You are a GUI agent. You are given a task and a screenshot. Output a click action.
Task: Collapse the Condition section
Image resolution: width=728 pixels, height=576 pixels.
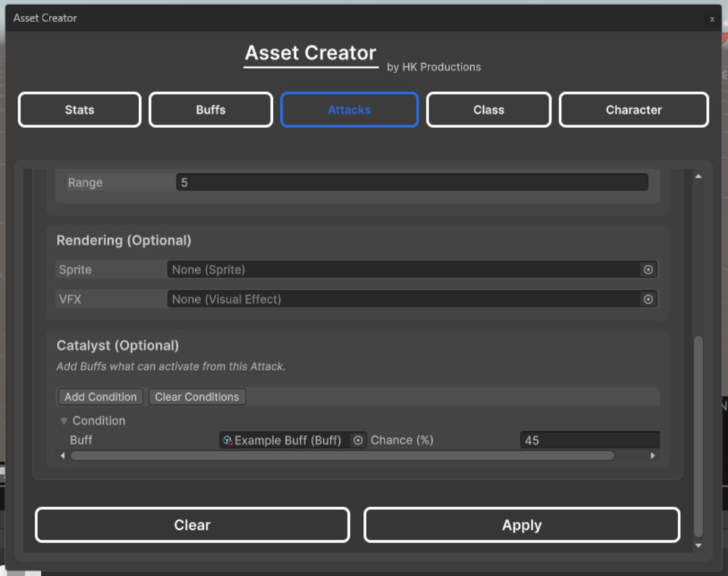coord(63,420)
